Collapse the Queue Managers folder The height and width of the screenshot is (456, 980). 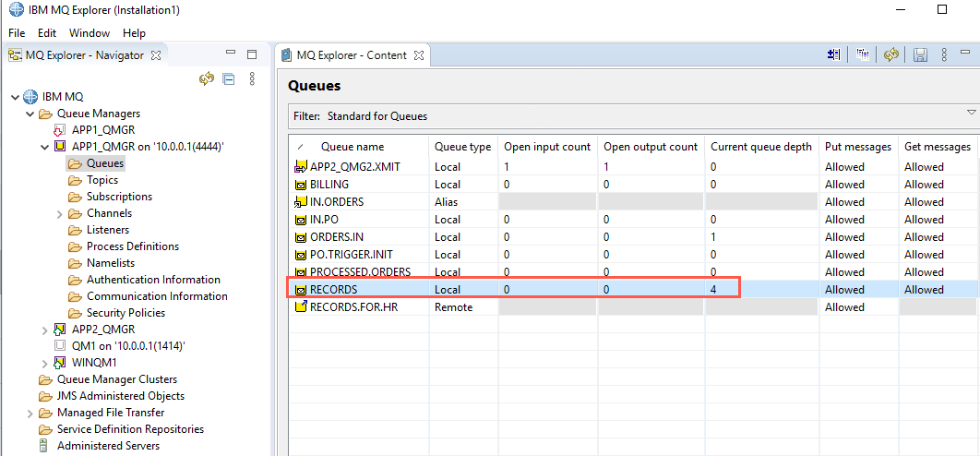[30, 114]
